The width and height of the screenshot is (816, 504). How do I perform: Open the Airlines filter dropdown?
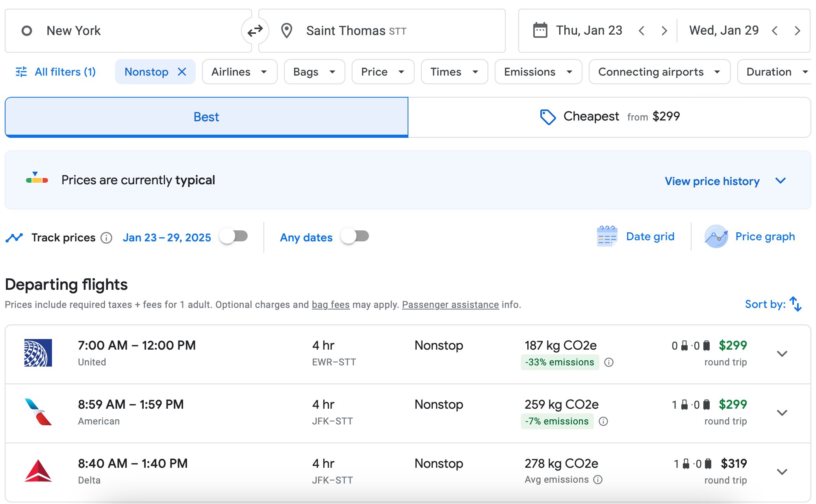click(239, 72)
